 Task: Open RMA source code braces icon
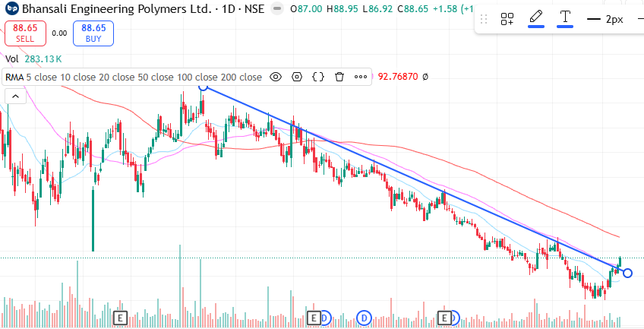point(318,77)
